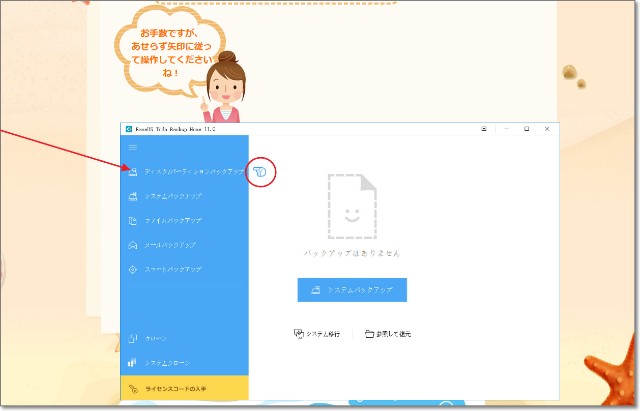This screenshot has height=411, width=640.
Task: Maximize the Todo Backup window
Action: [x=527, y=129]
